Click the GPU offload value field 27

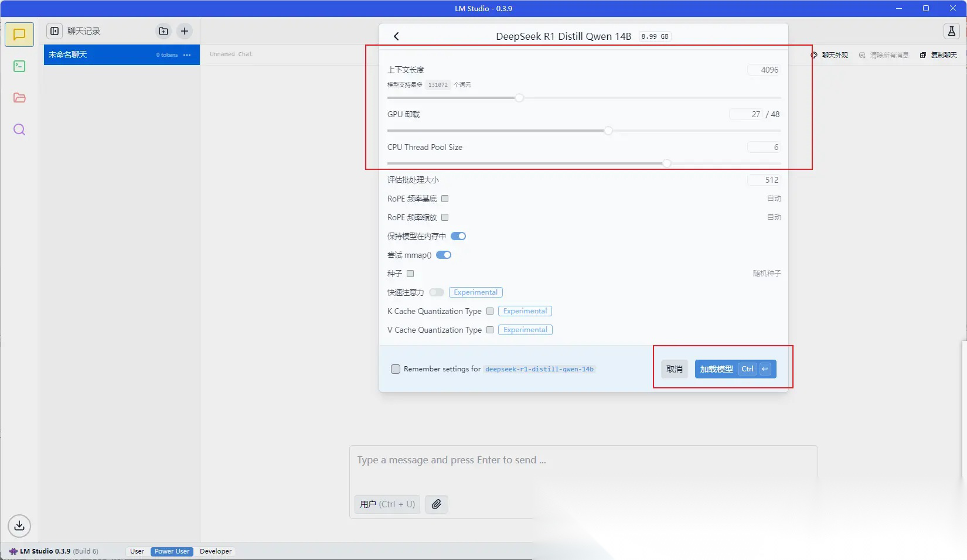point(745,114)
